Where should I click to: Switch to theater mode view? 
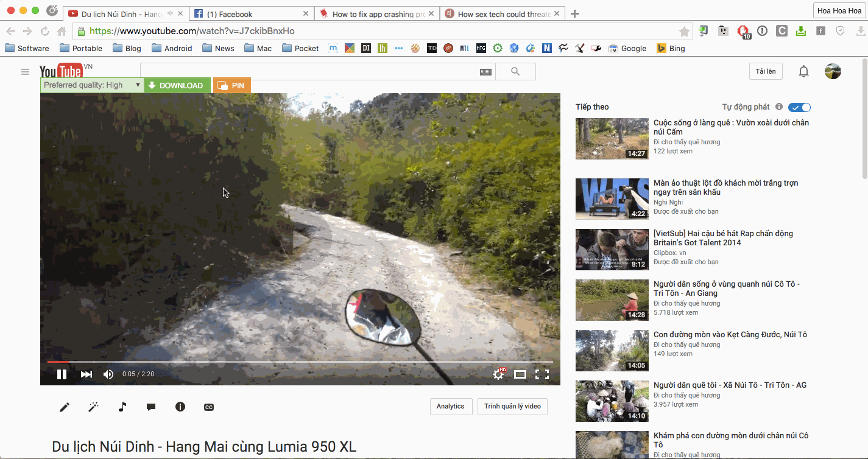[520, 374]
